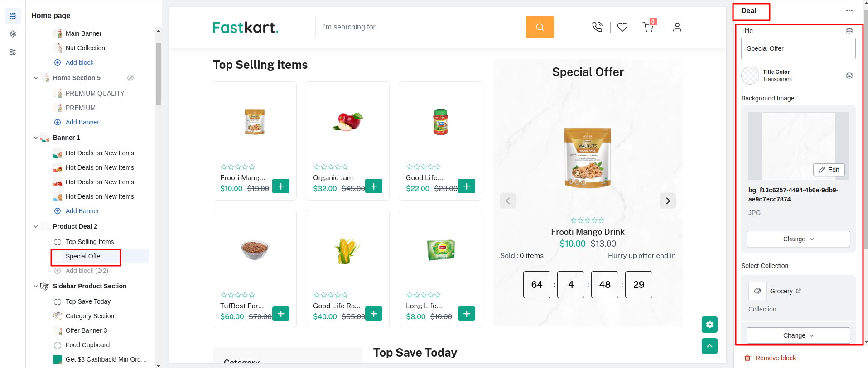Click the Title Color transparent swatch
This screenshot has width=868, height=368.
click(750, 76)
